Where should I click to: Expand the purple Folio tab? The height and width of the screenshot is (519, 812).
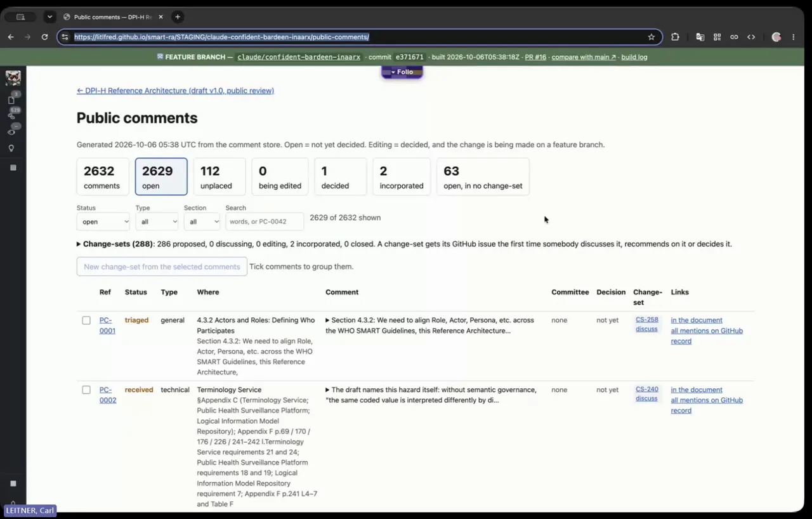tap(402, 72)
